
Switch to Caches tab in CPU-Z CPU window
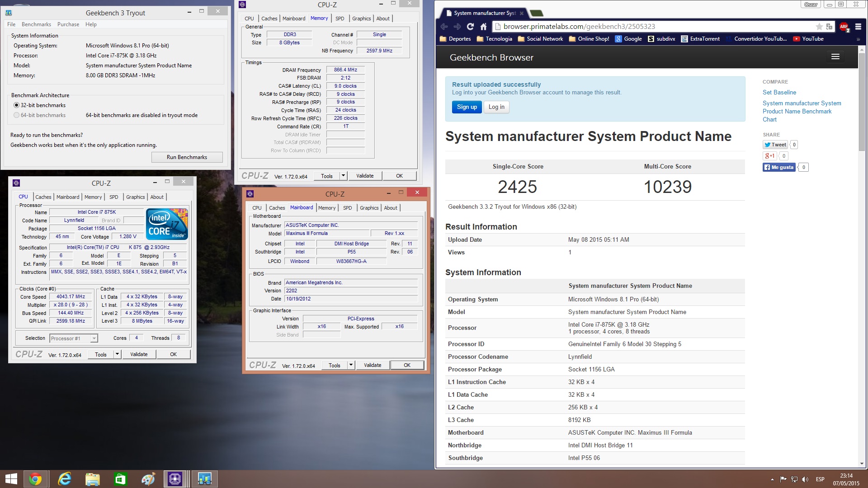43,197
